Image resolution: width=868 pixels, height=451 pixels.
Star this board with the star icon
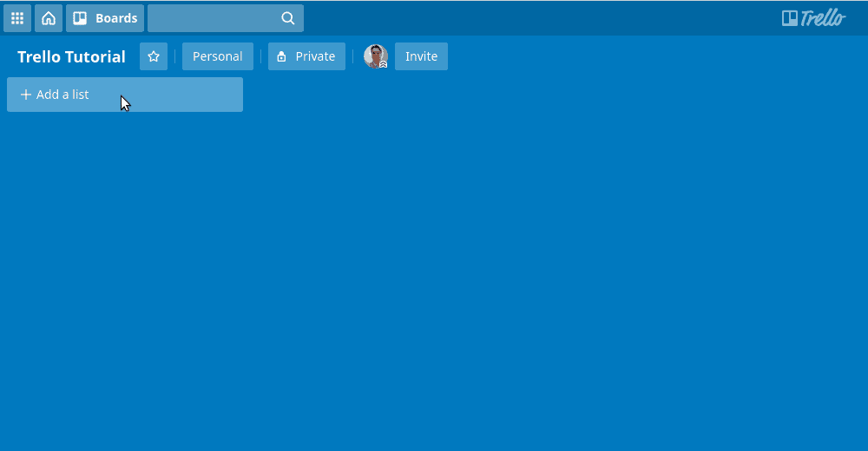[x=154, y=56]
